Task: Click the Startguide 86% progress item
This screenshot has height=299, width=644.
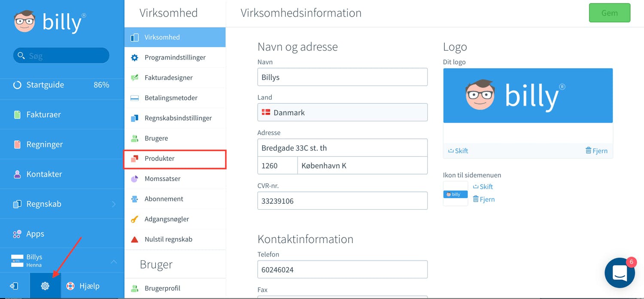Action: click(x=62, y=85)
